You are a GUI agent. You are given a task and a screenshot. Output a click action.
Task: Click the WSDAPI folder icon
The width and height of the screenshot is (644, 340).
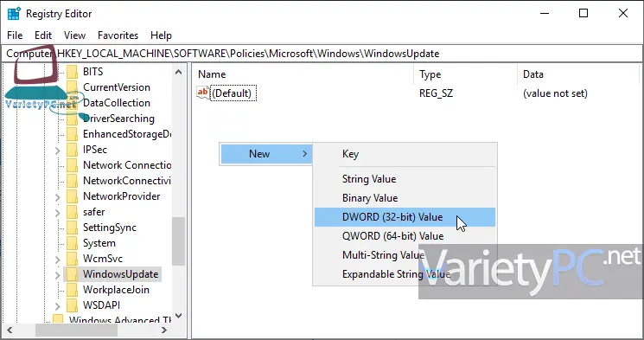point(73,306)
